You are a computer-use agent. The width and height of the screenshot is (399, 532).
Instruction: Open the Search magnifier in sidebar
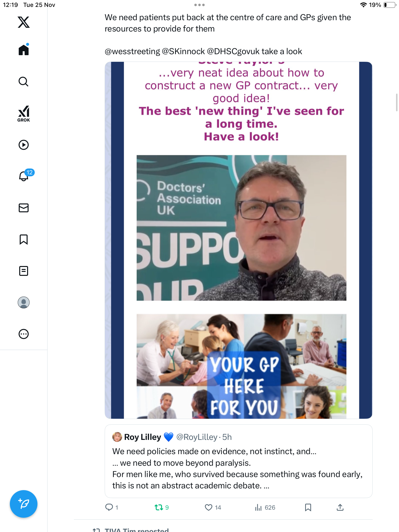pos(24,82)
